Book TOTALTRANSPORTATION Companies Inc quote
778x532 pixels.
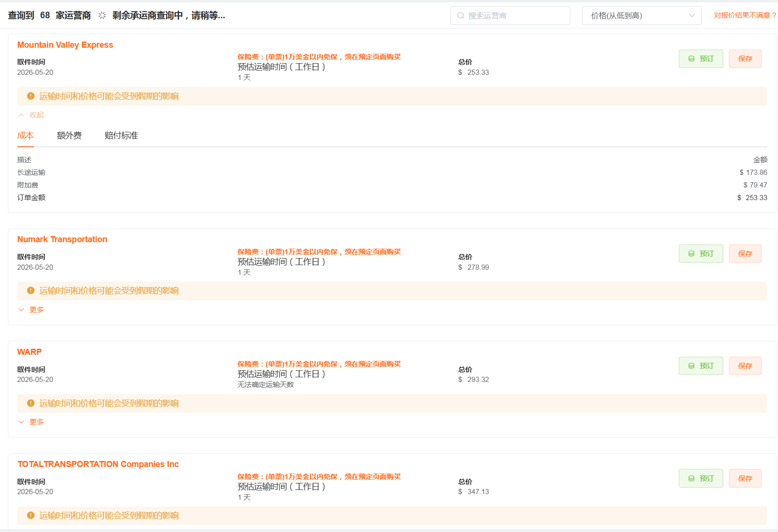coord(701,478)
